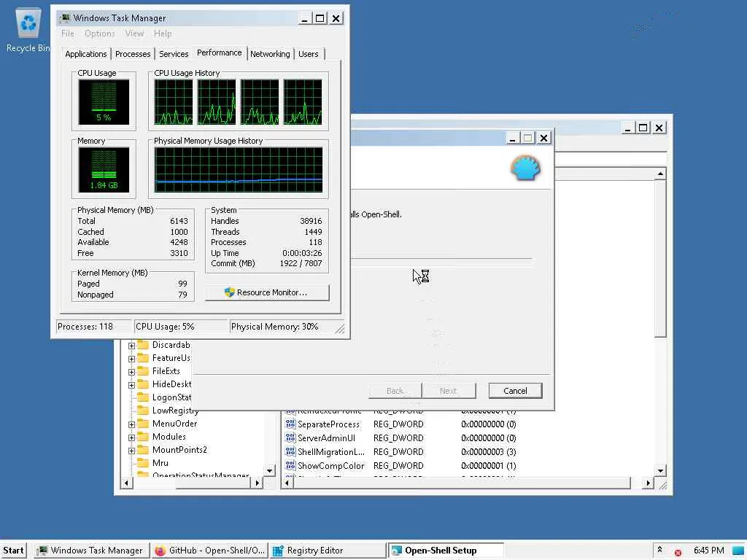This screenshot has width=747, height=560.
Task: Select the Modules folder icon
Action: click(143, 436)
